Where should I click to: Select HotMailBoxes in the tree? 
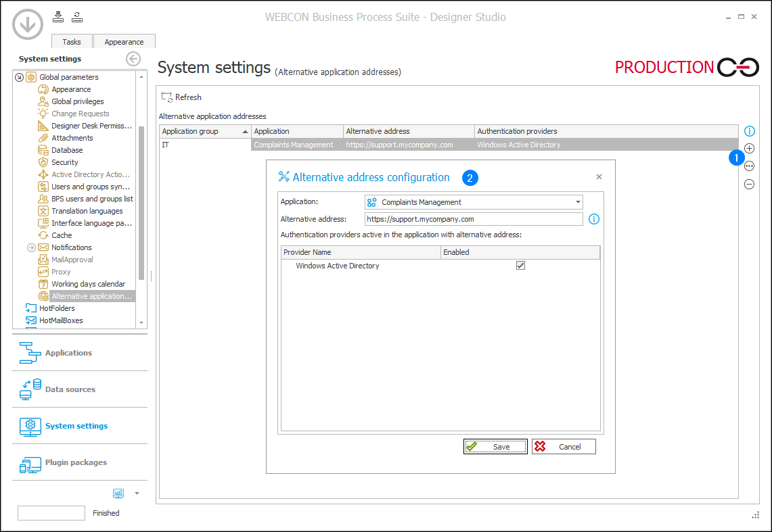[x=61, y=320]
